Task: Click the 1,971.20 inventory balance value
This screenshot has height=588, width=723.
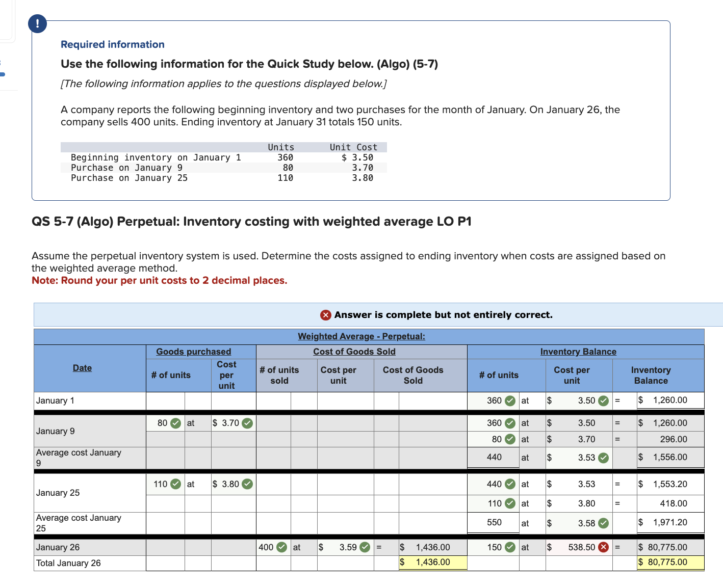Action: tap(670, 522)
